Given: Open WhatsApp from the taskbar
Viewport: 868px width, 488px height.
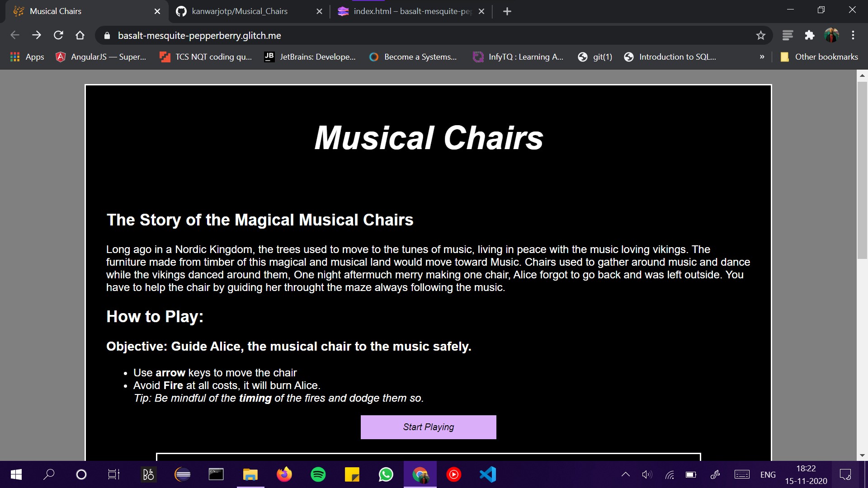Looking at the screenshot, I should (386, 474).
